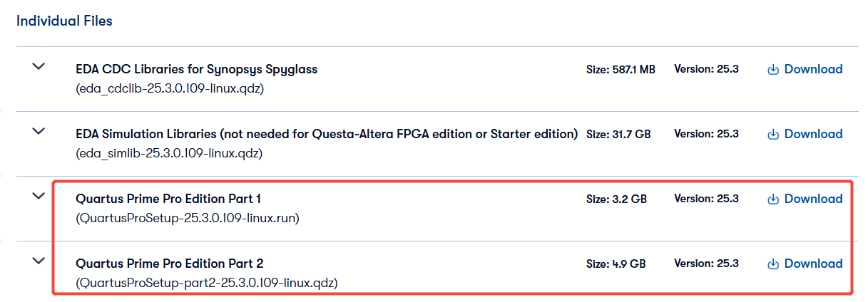868x302 pixels.
Task: Click QuartusProSetup-part2 .qdz filename
Action: tap(206, 283)
